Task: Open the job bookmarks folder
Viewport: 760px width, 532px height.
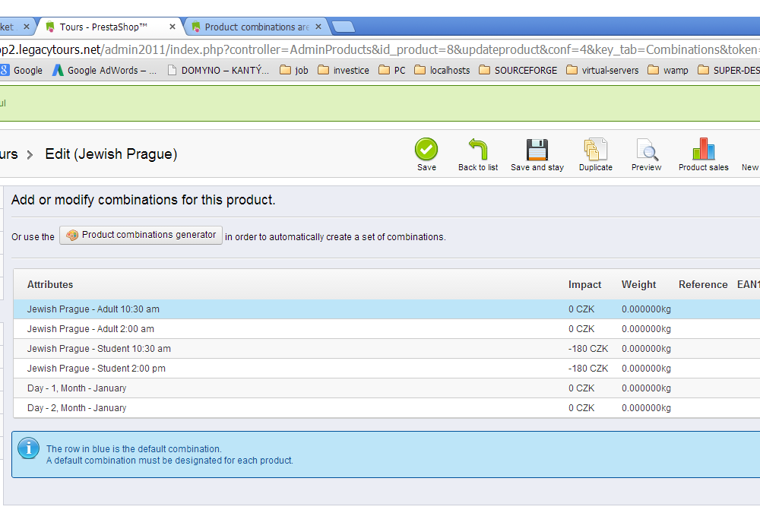Action: click(x=294, y=70)
